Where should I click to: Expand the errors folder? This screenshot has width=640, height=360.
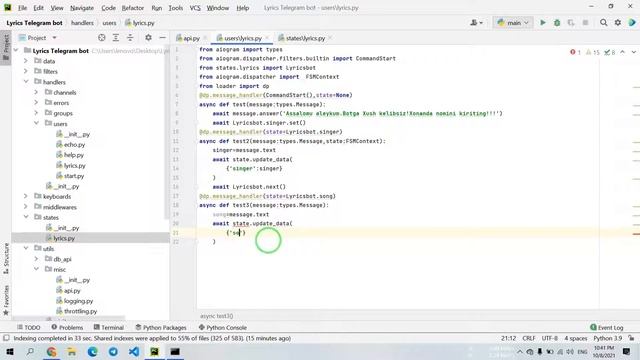click(x=36, y=102)
